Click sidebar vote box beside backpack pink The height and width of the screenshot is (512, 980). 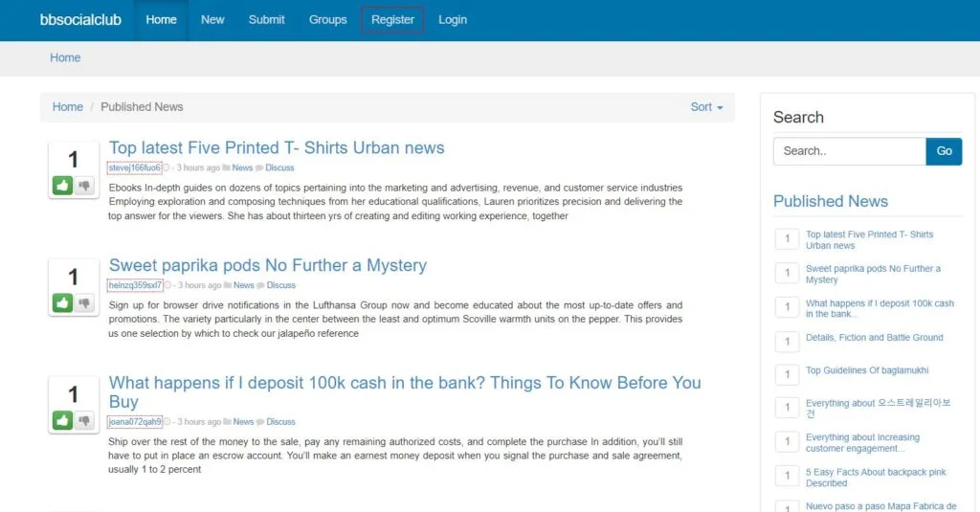(x=787, y=476)
